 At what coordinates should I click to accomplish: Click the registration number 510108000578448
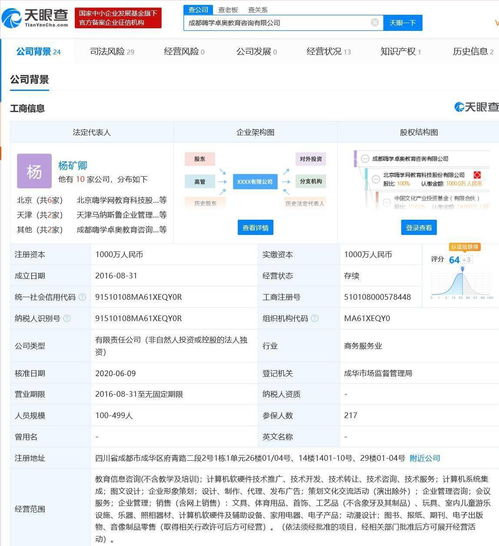tap(377, 297)
